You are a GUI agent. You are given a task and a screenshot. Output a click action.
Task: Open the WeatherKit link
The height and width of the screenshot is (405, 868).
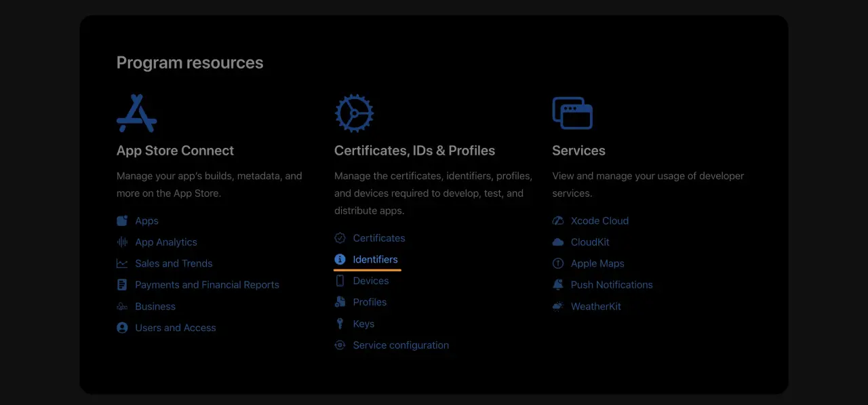(x=596, y=307)
